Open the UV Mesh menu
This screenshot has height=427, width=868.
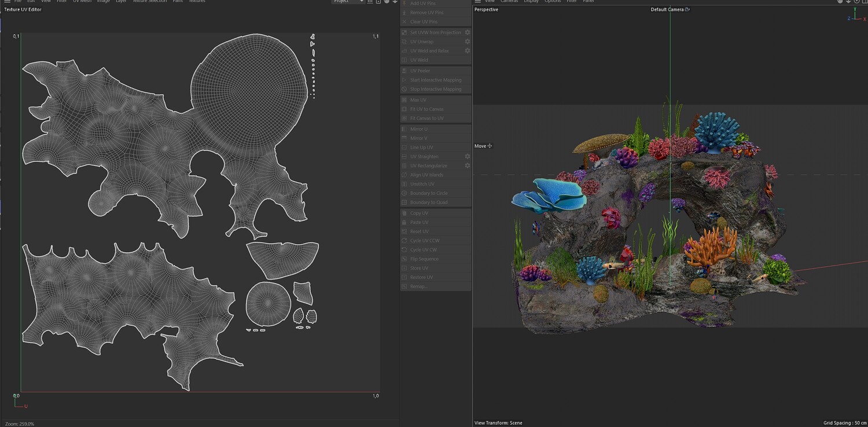[82, 2]
